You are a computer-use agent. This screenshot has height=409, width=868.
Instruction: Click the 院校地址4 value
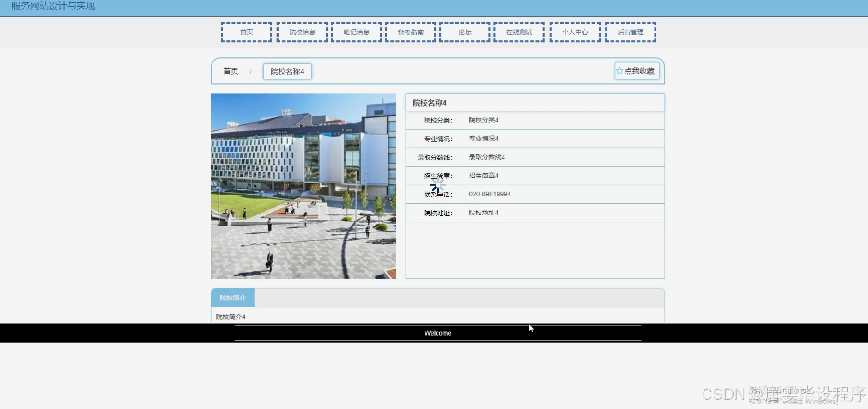[484, 213]
